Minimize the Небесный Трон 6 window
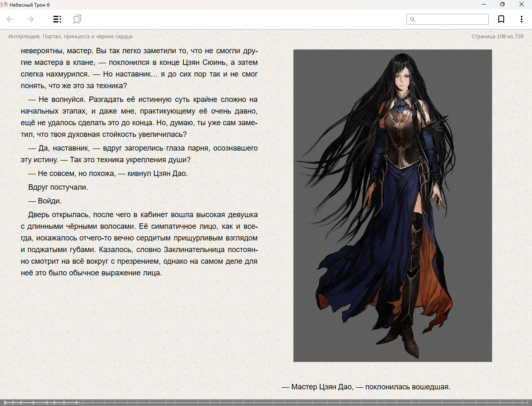Image resolution: width=532 pixels, height=406 pixels. [484, 5]
